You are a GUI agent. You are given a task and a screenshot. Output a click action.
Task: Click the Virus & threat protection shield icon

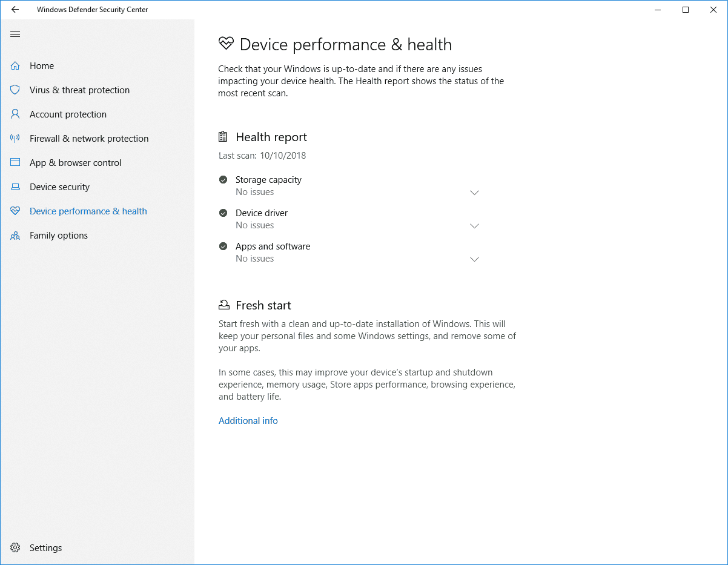pos(15,90)
